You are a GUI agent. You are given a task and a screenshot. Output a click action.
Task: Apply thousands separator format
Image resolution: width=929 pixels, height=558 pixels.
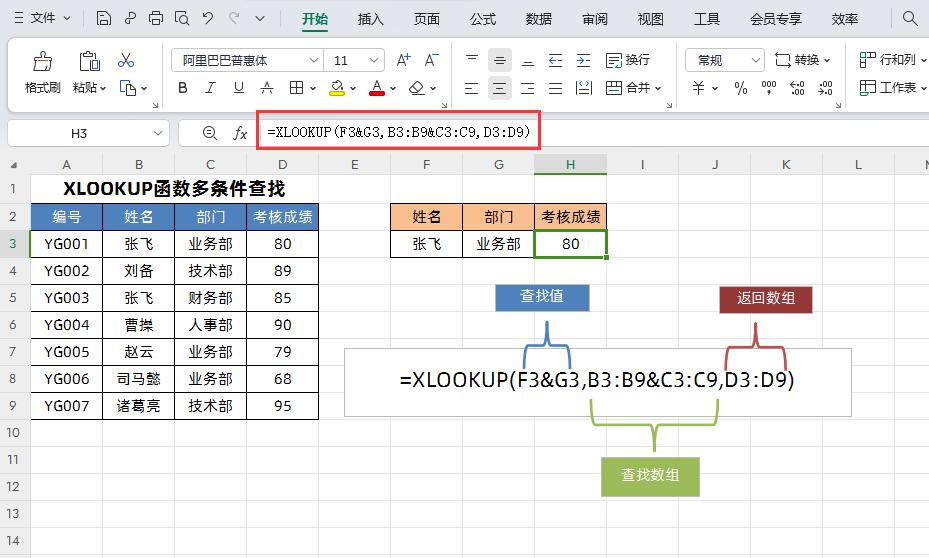click(x=769, y=88)
